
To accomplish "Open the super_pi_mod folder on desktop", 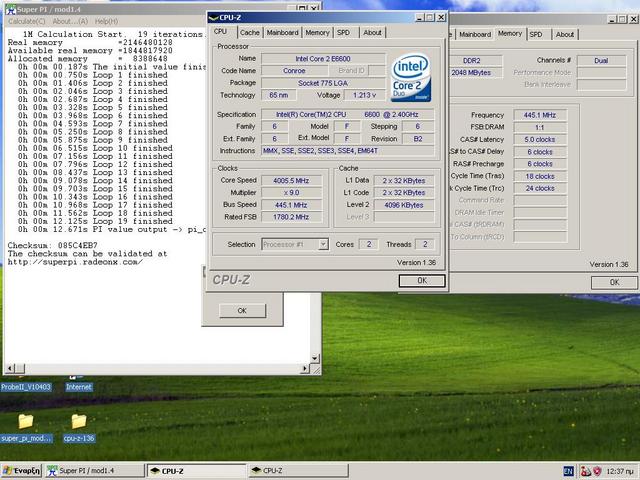I will click(25, 421).
